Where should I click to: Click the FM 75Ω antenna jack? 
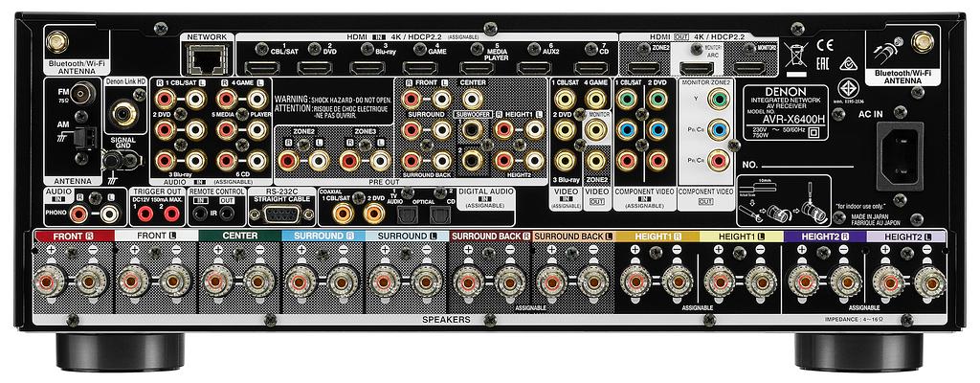pos(82,94)
